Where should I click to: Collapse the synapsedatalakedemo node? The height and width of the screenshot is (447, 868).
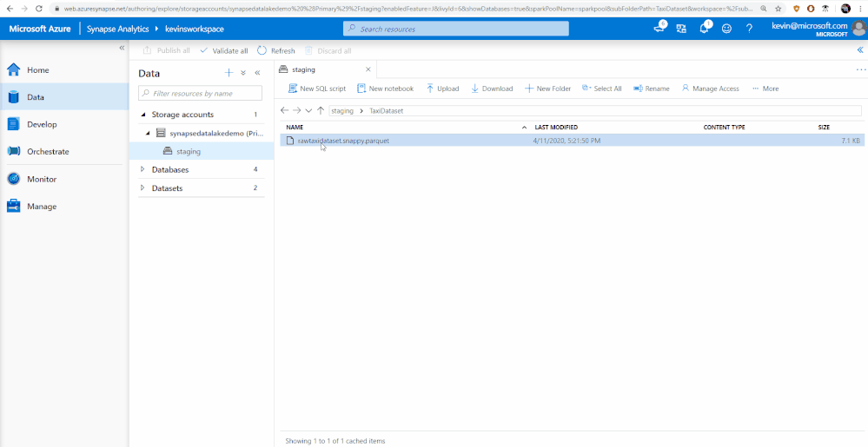click(x=149, y=134)
